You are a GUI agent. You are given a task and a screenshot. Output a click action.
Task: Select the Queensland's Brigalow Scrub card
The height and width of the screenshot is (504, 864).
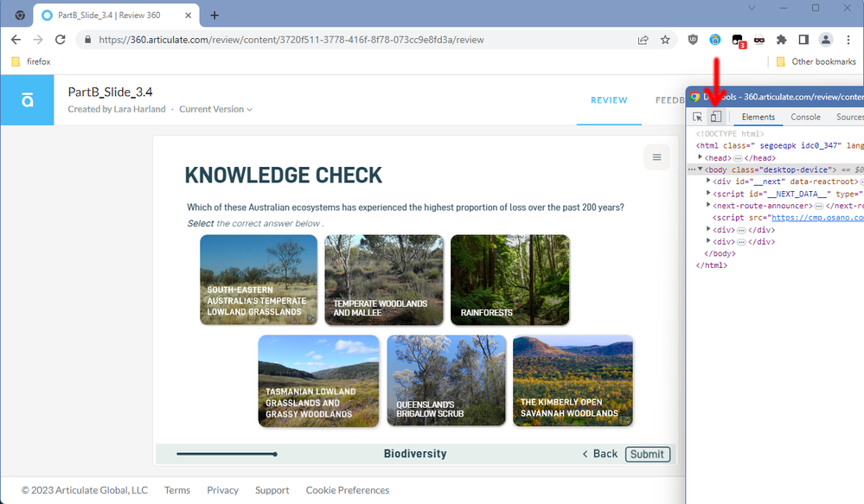[x=446, y=380]
